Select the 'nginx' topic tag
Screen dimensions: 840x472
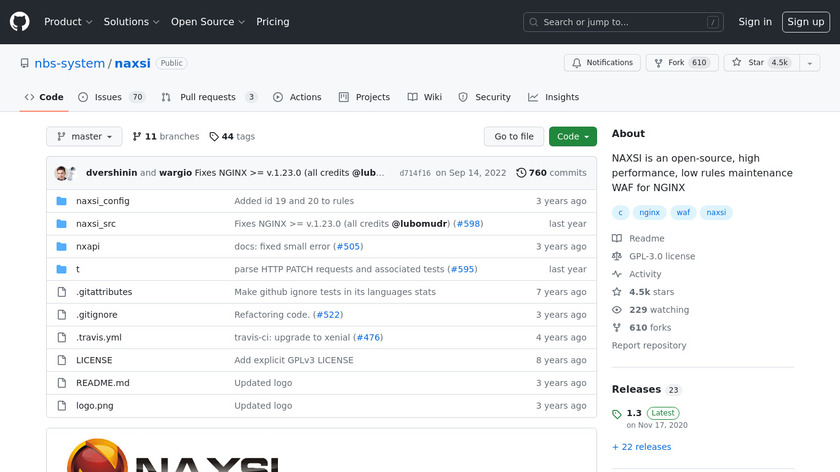pos(649,213)
